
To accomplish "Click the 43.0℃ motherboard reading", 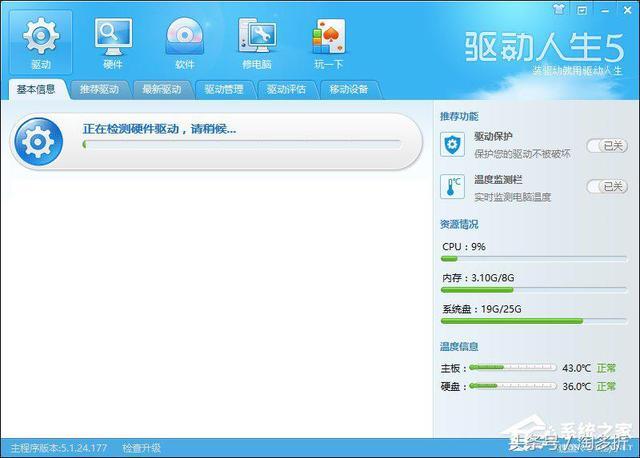I will (576, 368).
